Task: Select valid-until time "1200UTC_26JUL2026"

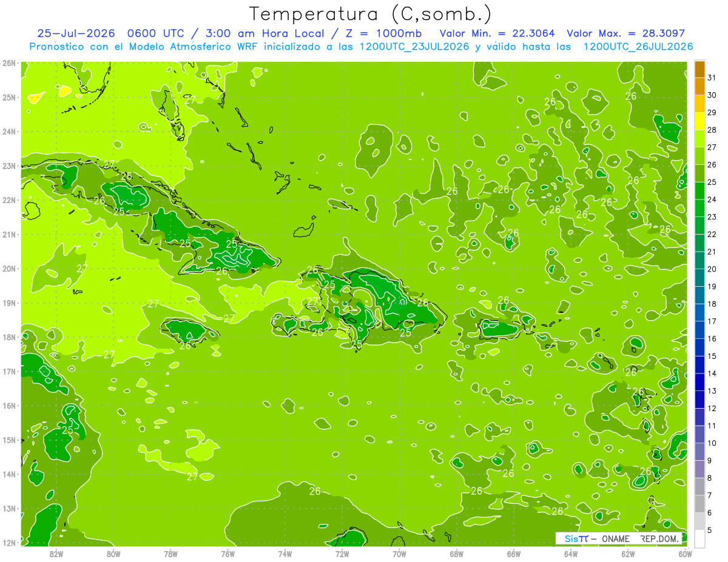Action: tap(638, 47)
